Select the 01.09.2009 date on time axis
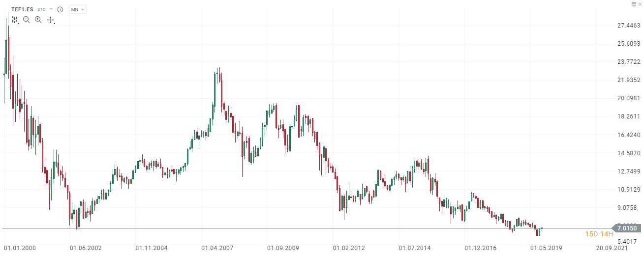 point(283,248)
